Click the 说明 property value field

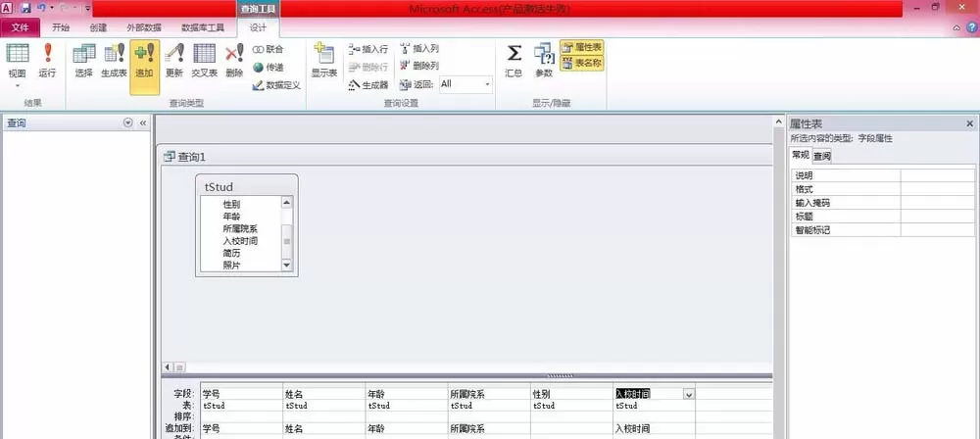pos(938,175)
